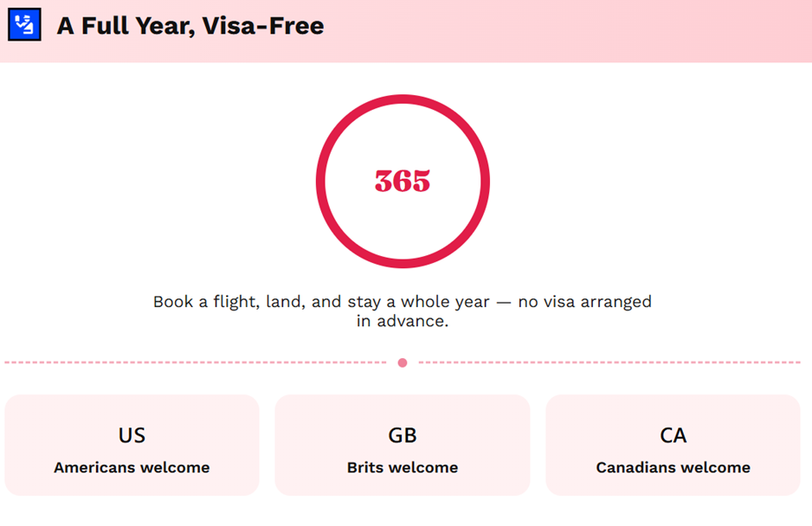Screen dimensions: 812x526
Task: Select the "A Full Year, Visa-Free" heading
Action: pos(190,26)
